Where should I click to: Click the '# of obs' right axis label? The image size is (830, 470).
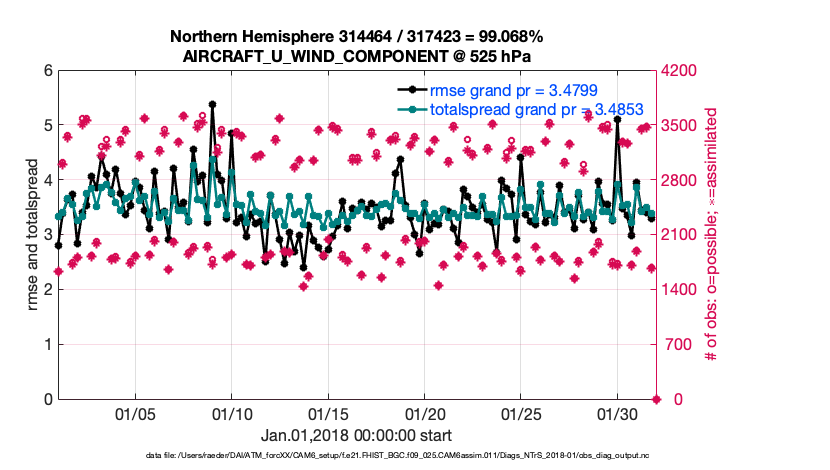coord(713,235)
